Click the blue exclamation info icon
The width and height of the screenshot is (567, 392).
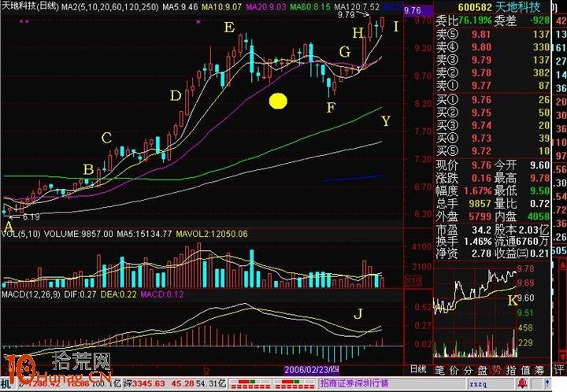[x=547, y=383]
